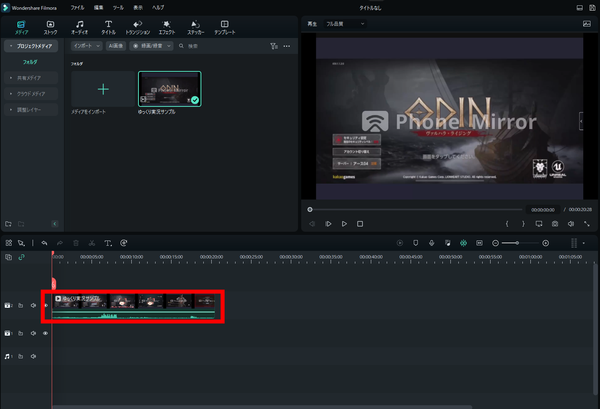Open the preview display settings monitor icon
The height and width of the screenshot is (409, 600).
(539, 224)
